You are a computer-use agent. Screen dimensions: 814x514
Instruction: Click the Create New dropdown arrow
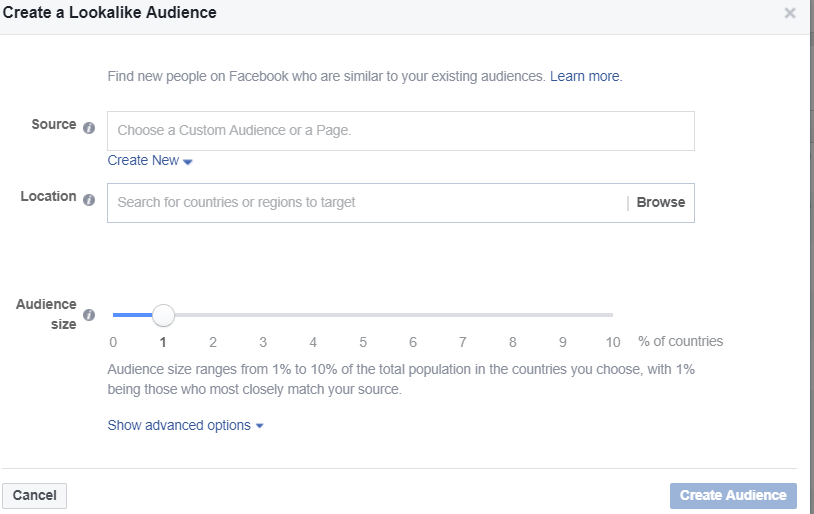coord(188,162)
